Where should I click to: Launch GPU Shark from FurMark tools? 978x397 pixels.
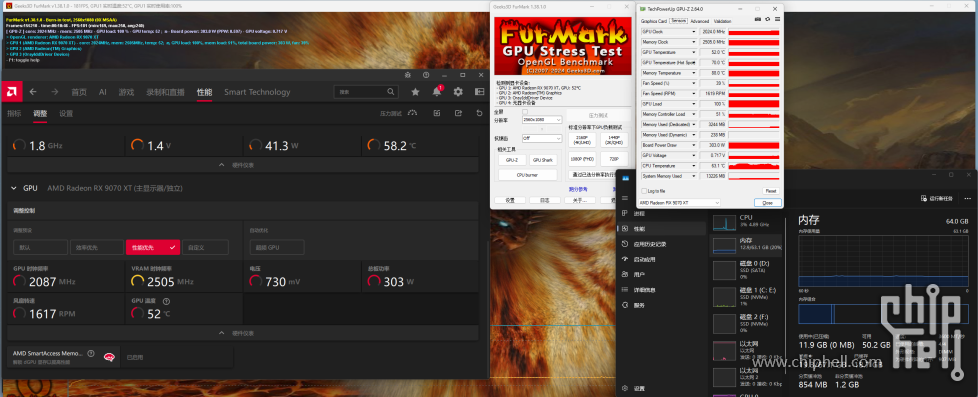(x=543, y=160)
